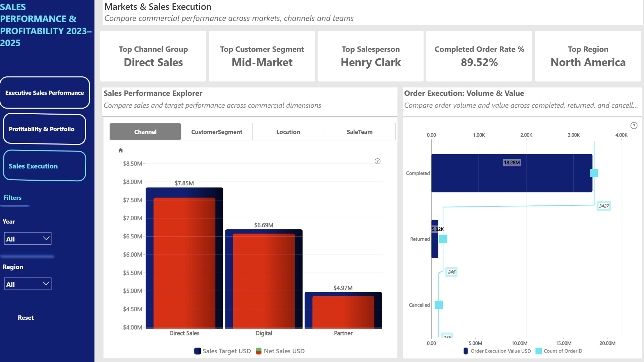Click the Markets & Sales Execution heading
The image size is (644, 362).
158,7
